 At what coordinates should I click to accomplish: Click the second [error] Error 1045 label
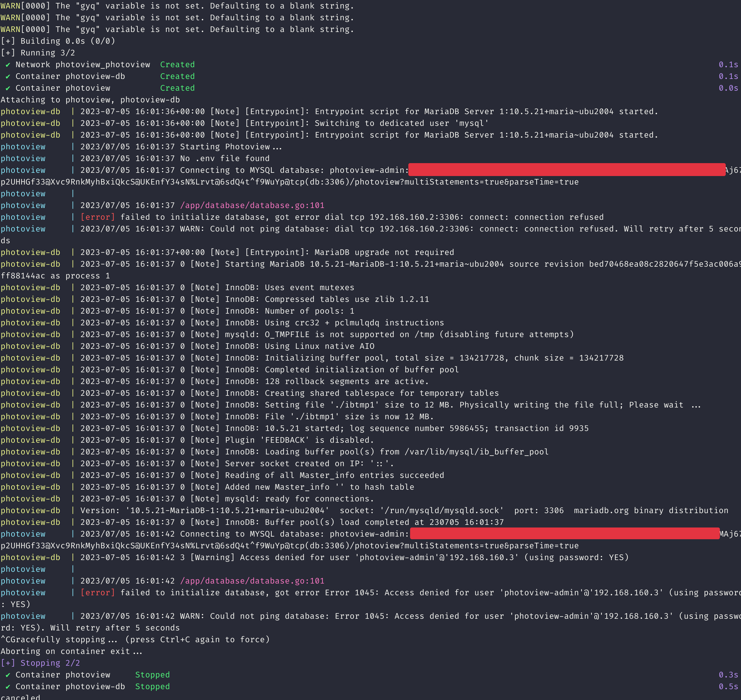tap(98, 592)
